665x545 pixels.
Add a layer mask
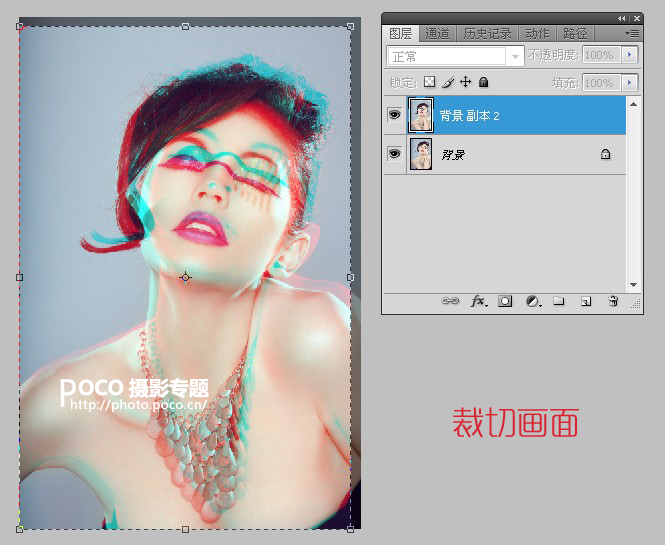(505, 301)
